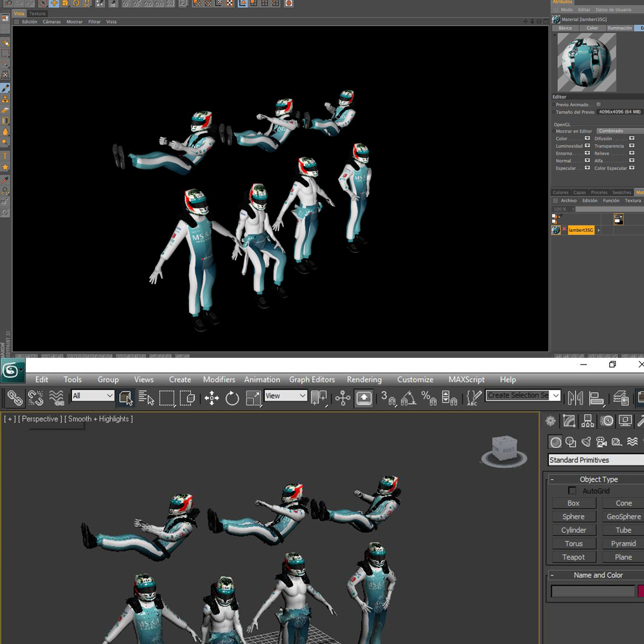Image resolution: width=644 pixels, height=644 pixels.
Task: Open Select by Name list icon
Action: (x=146, y=398)
